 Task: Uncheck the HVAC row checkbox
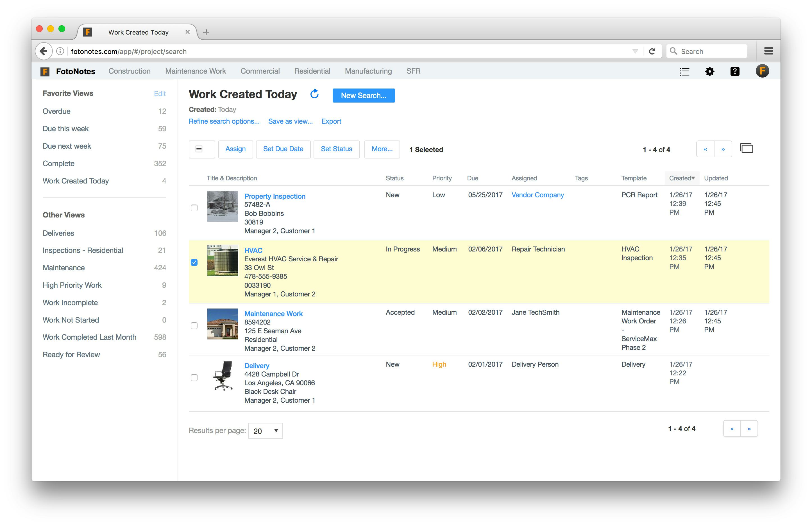point(194,262)
